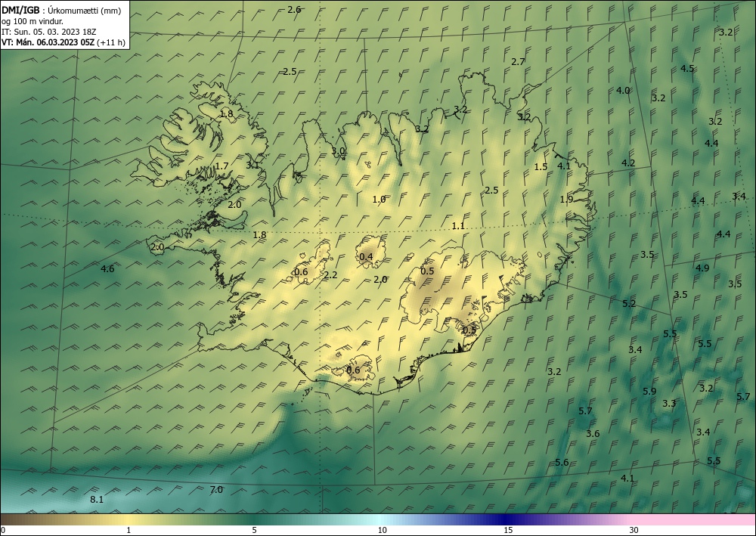
Task: Click the 7.0 value south of Iceland
Action: pos(216,490)
